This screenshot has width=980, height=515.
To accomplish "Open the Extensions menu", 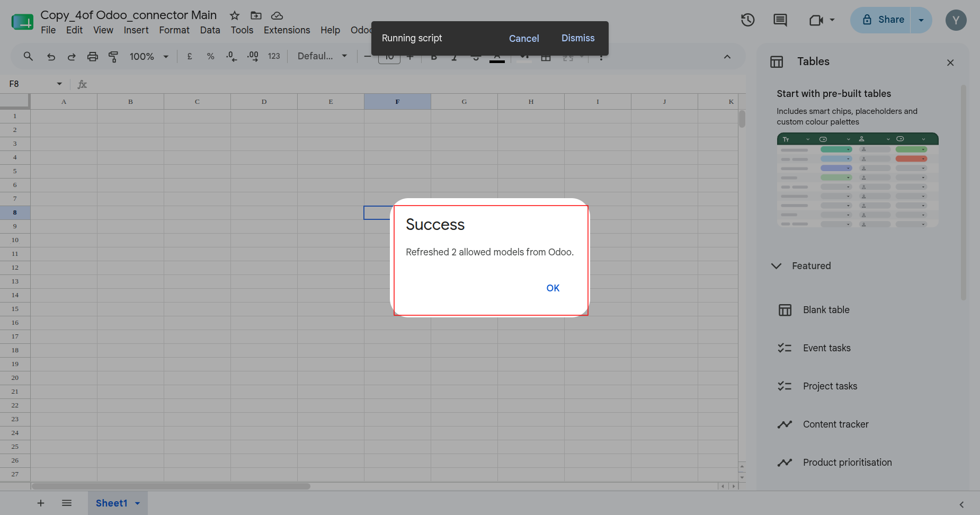I will click(287, 30).
